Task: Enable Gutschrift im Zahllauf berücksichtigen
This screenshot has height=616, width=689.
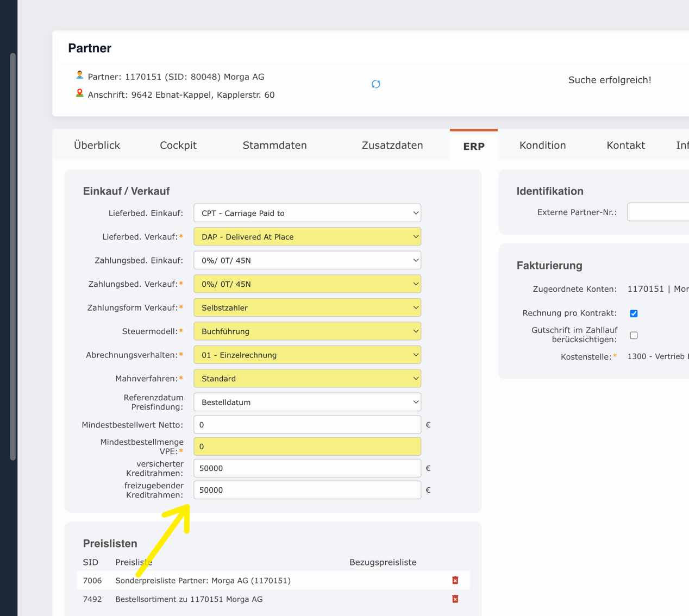Action: 634,335
